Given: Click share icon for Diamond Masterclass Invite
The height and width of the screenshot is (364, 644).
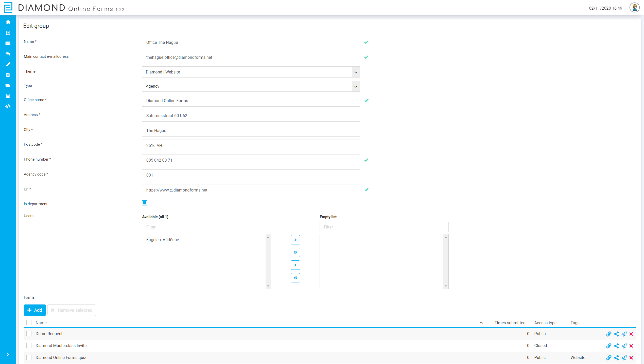Looking at the screenshot, I should (616, 346).
